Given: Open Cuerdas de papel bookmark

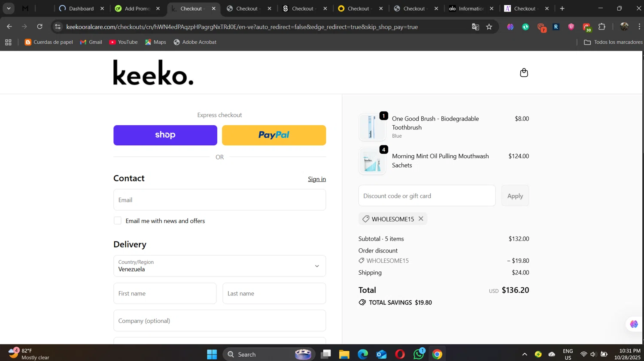Looking at the screenshot, I should [49, 42].
